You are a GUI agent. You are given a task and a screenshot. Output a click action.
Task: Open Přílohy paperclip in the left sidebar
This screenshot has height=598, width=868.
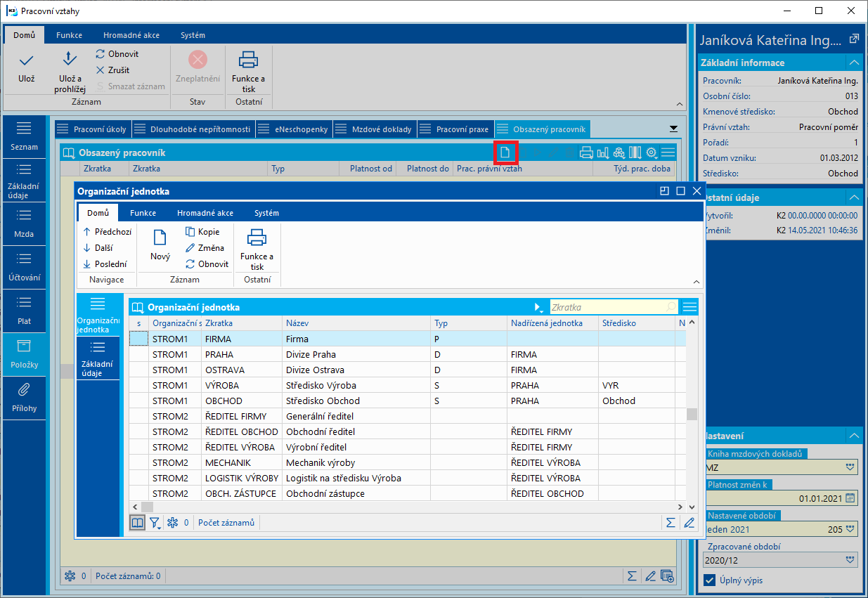[x=25, y=398]
